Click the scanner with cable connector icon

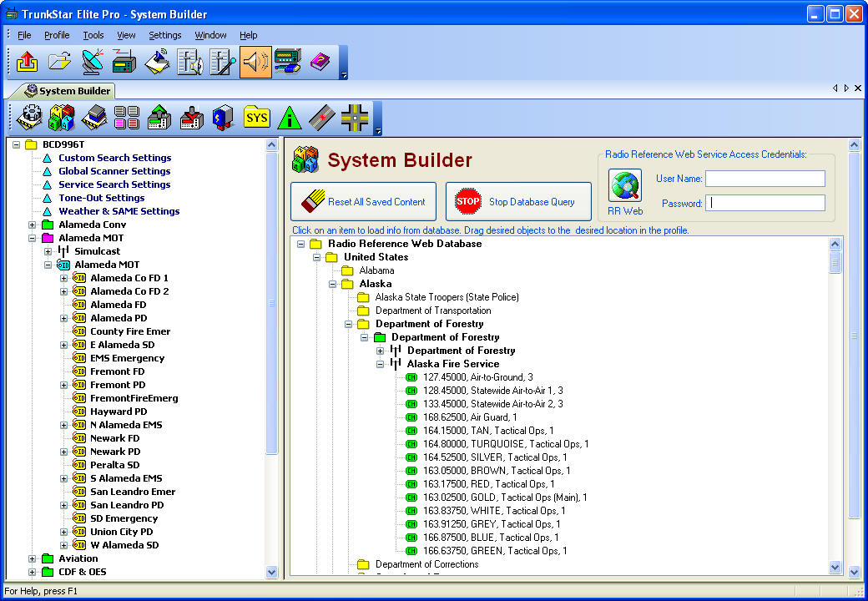coord(288,62)
